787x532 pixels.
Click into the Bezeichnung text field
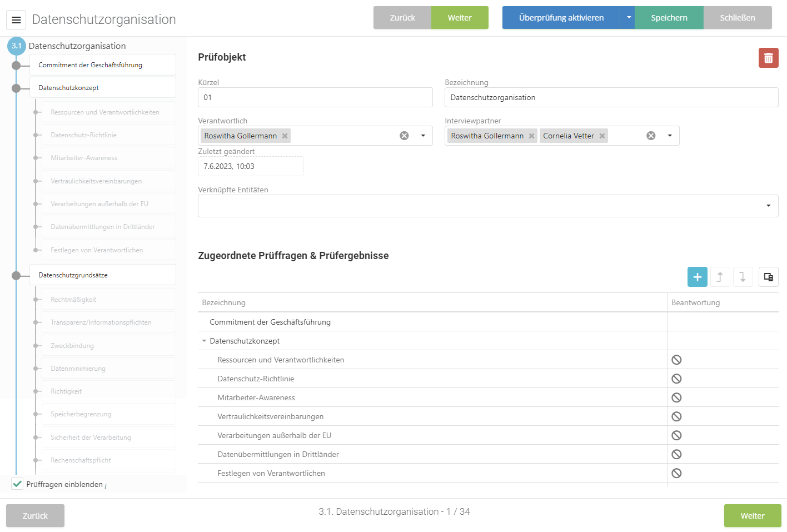coord(611,97)
